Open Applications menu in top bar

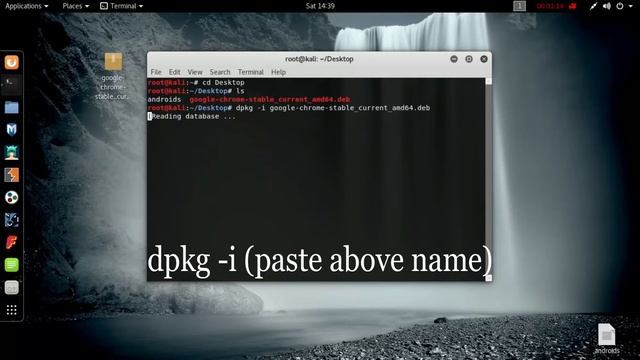(27, 6)
